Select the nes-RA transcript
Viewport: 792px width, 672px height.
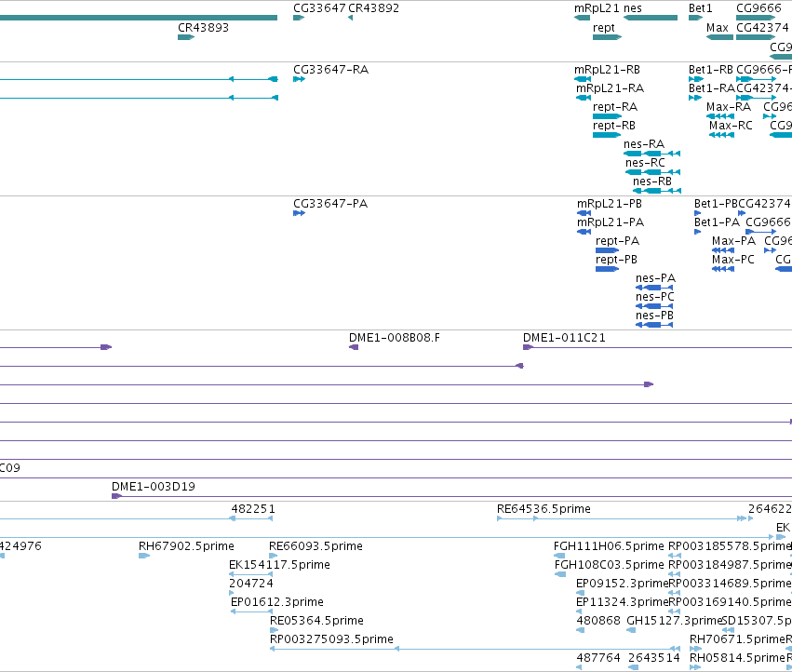(x=652, y=154)
